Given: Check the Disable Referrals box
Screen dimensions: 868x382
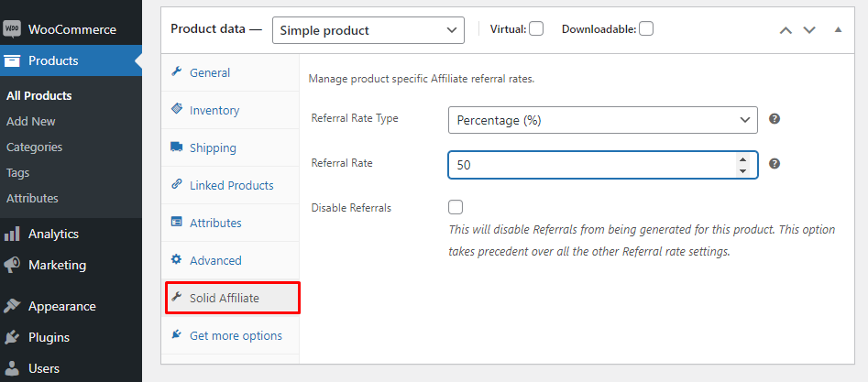Looking at the screenshot, I should pos(456,207).
